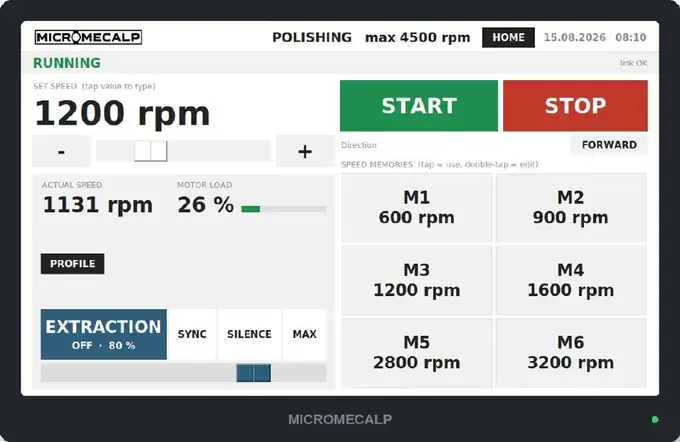Set extraction to MAX

coord(304,334)
